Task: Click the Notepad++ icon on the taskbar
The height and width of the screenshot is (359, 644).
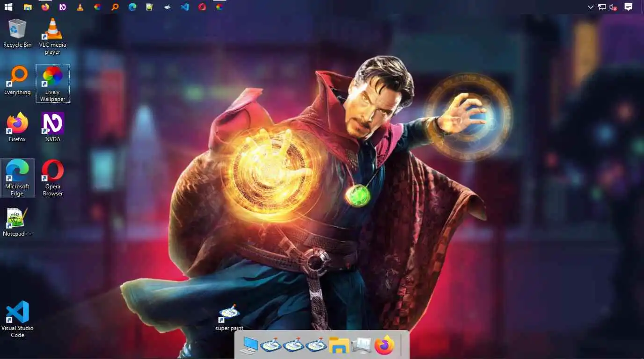Action: pyautogui.click(x=150, y=7)
